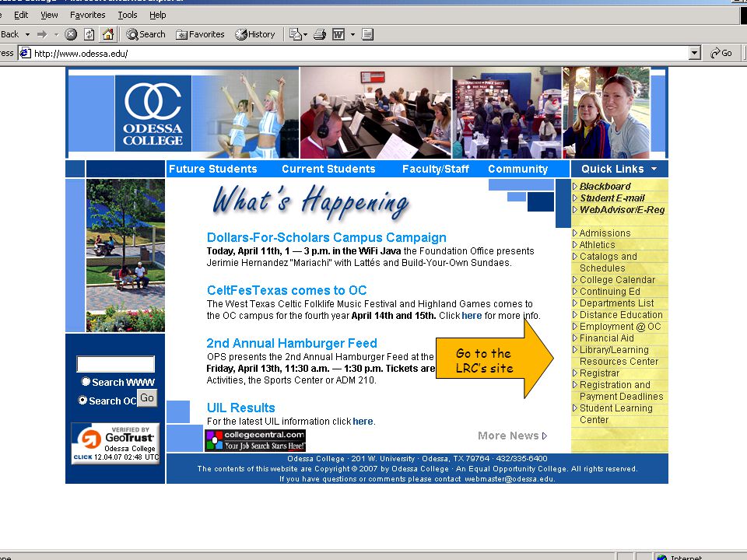The height and width of the screenshot is (560, 747).
Task: Go to the Home page icon
Action: 108,34
